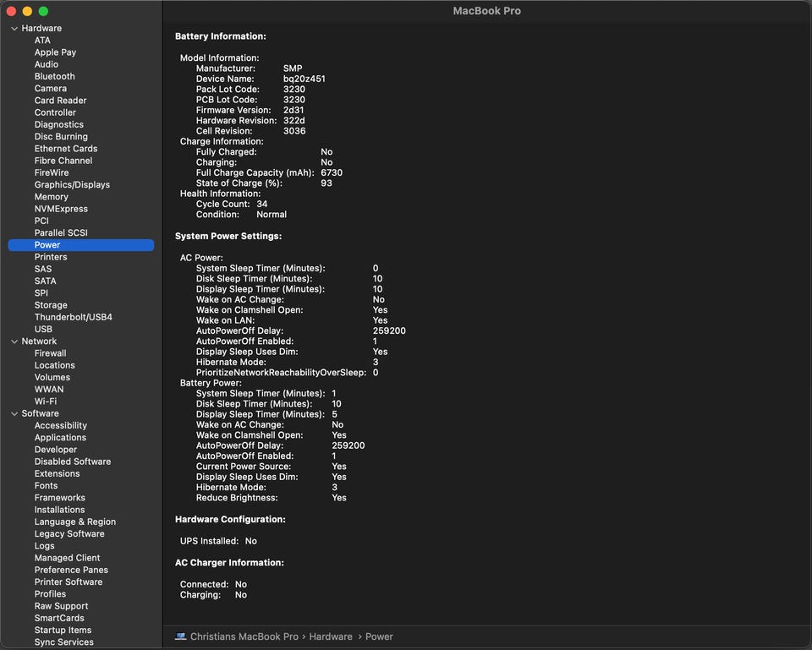Click the Battery Information heading text
The image size is (812, 650).
(x=220, y=36)
